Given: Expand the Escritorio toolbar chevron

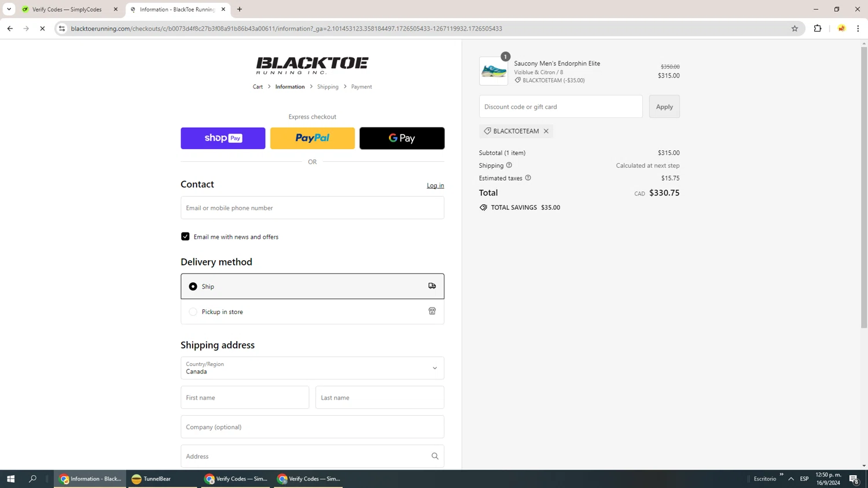Looking at the screenshot, I should [x=781, y=475].
